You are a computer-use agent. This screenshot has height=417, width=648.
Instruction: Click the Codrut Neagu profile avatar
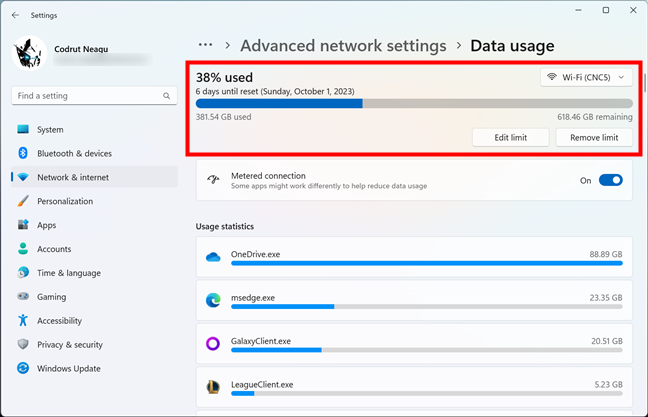coord(29,53)
